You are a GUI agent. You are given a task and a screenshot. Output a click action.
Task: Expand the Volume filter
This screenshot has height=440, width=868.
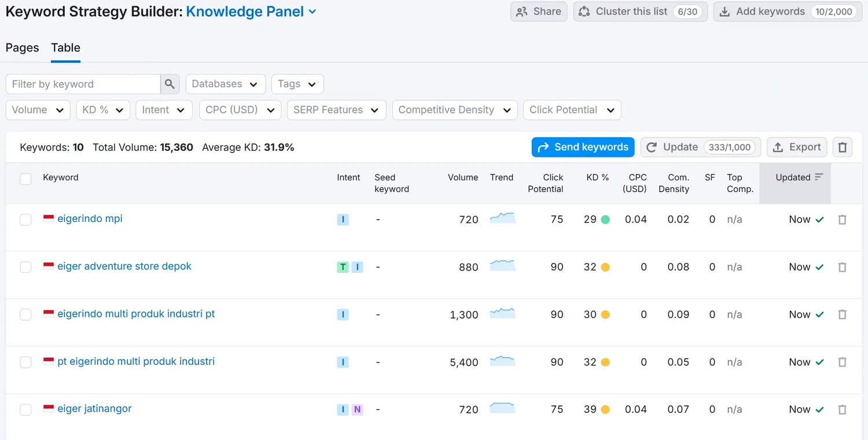[38, 110]
